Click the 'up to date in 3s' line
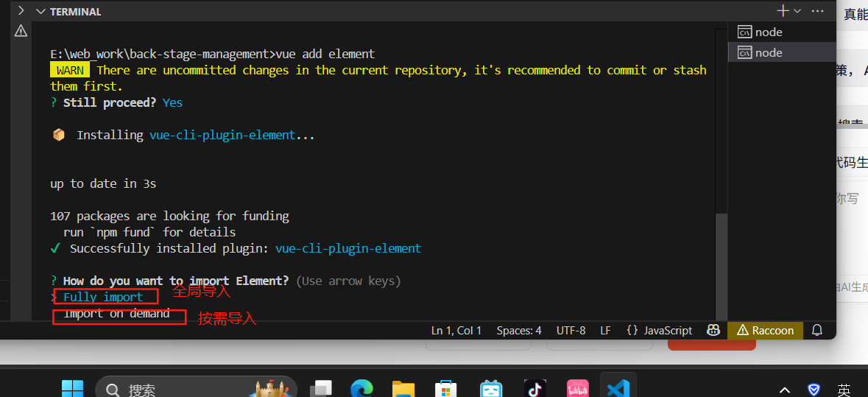 103,184
